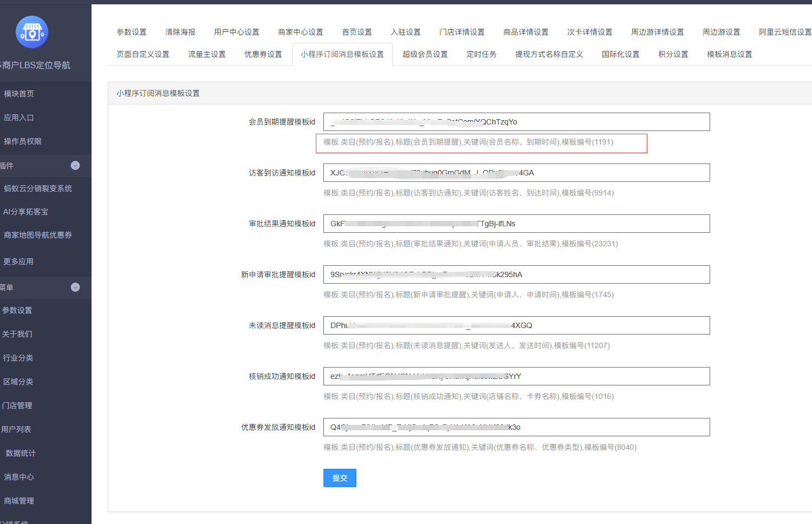This screenshot has width=812, height=524.
Task: Click hint text with 模板编号(1745)
Action: point(469,294)
